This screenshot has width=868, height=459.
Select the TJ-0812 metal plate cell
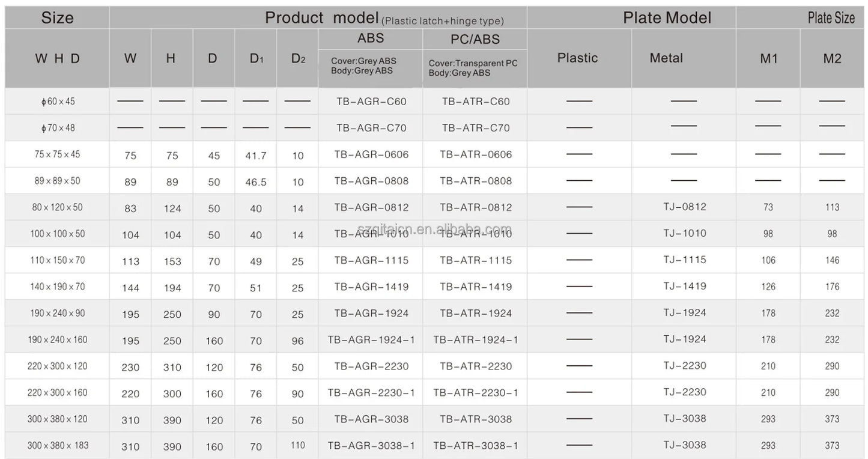(x=685, y=207)
